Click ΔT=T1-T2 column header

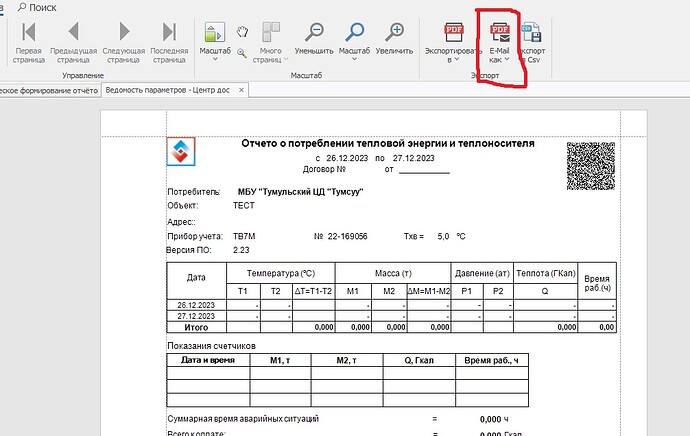313,291
